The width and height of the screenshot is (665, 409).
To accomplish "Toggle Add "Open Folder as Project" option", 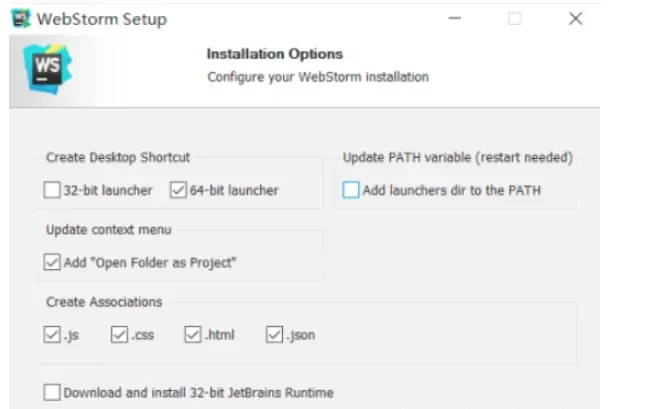I will [52, 263].
